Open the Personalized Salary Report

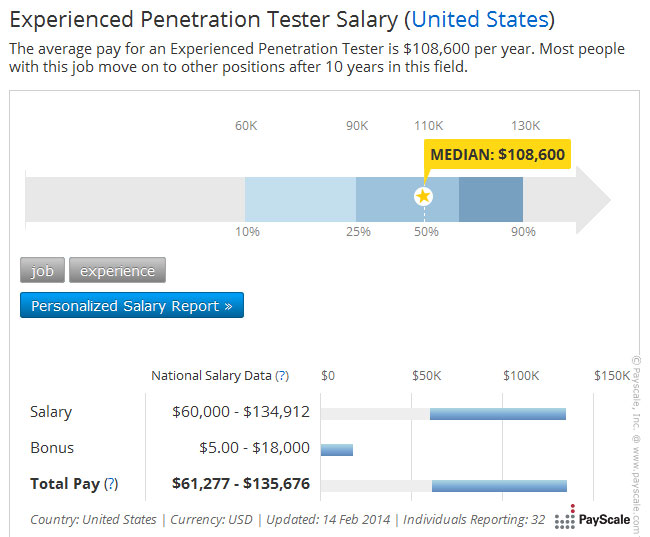coord(131,306)
